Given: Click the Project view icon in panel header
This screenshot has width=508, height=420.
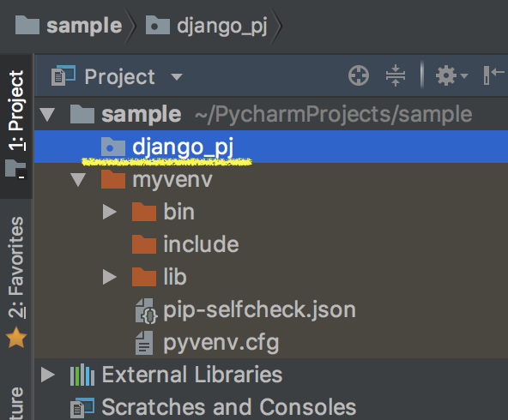Looking at the screenshot, I should [x=63, y=75].
